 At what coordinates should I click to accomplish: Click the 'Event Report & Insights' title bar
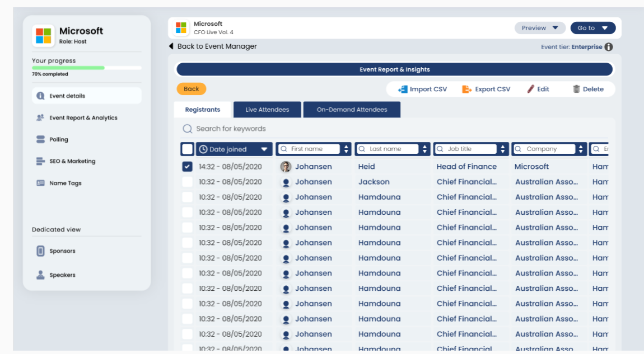point(395,69)
